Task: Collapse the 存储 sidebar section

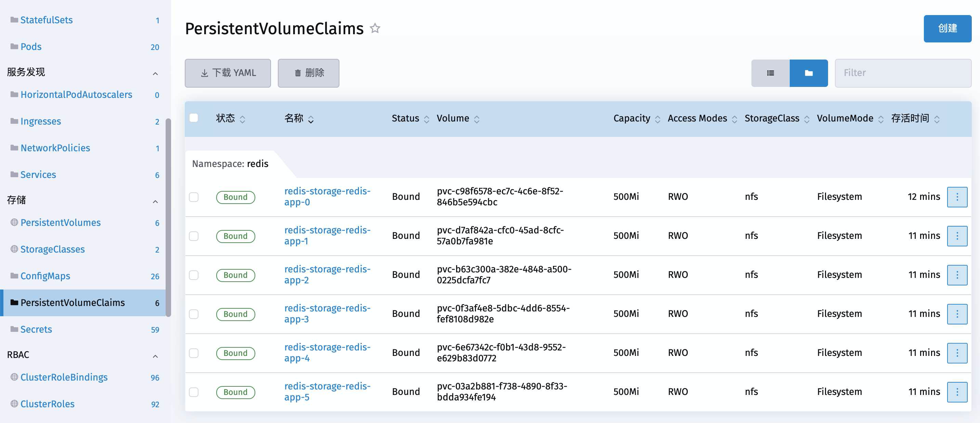Action: 155,201
